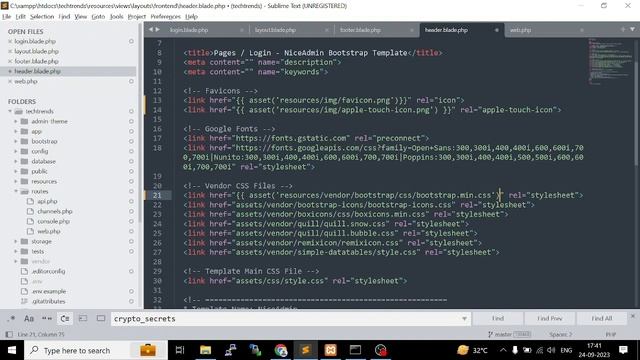
Task: Expand the config folder
Action: [x=16, y=151]
